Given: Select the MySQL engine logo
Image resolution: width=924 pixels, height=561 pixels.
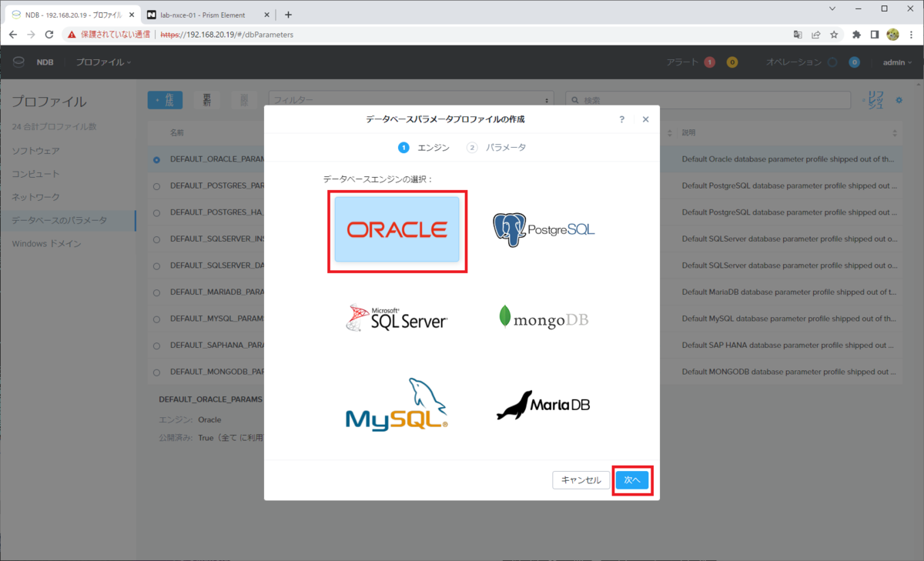Looking at the screenshot, I should tap(397, 404).
